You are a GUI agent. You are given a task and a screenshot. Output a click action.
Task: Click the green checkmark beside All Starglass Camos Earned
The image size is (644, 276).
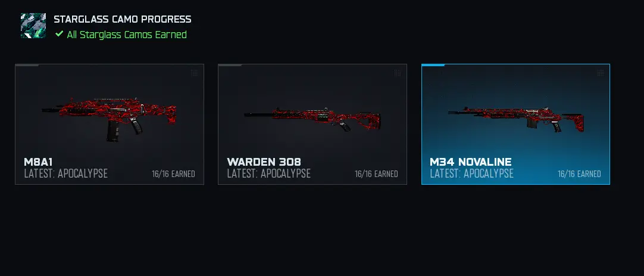point(59,34)
